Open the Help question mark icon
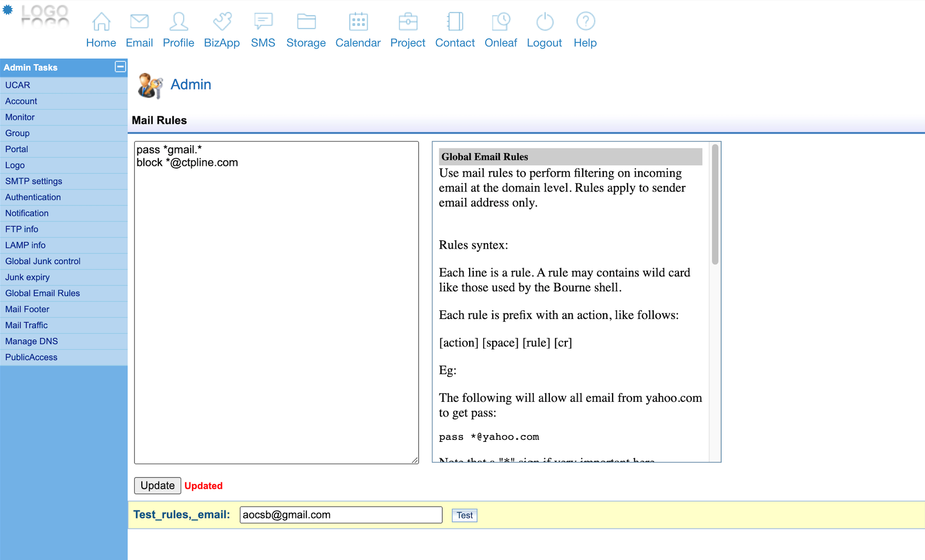The width and height of the screenshot is (925, 560). [x=585, y=22]
